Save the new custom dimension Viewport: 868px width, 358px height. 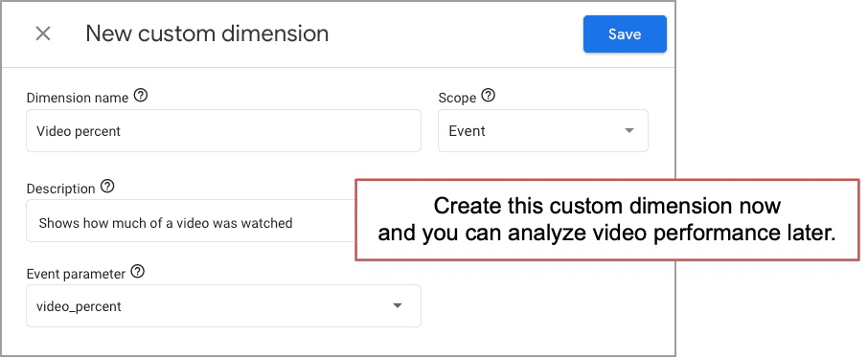(x=625, y=34)
